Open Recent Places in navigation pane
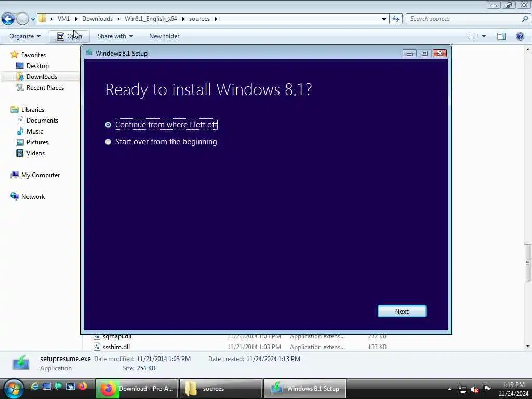Screen dimensions: 532x399 pyautogui.click(x=45, y=87)
